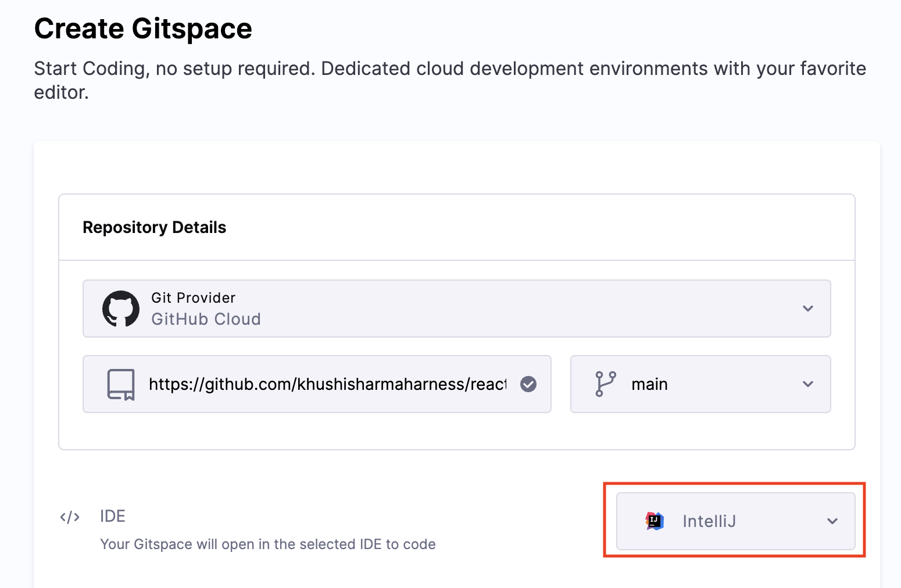Viewport: 901px width, 588px height.
Task: Click the GitHub octocat logo icon
Action: coord(121,309)
